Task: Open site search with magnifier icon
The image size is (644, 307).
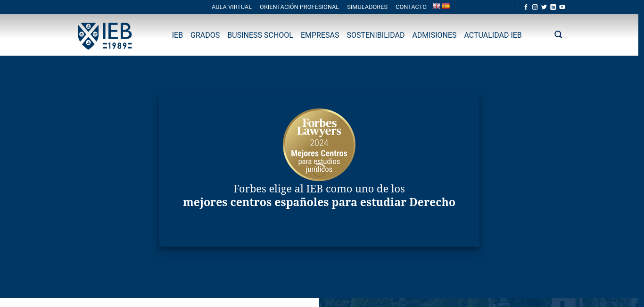Action: coord(558,34)
